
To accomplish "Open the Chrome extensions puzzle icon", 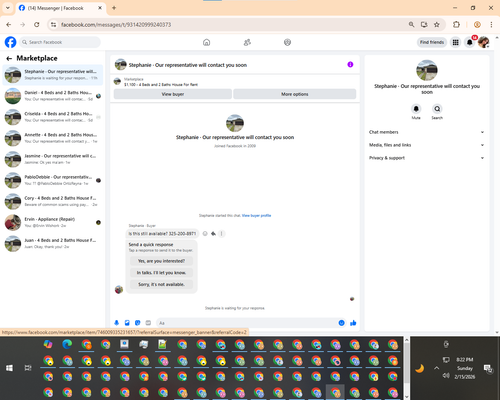I will tap(456, 25).
